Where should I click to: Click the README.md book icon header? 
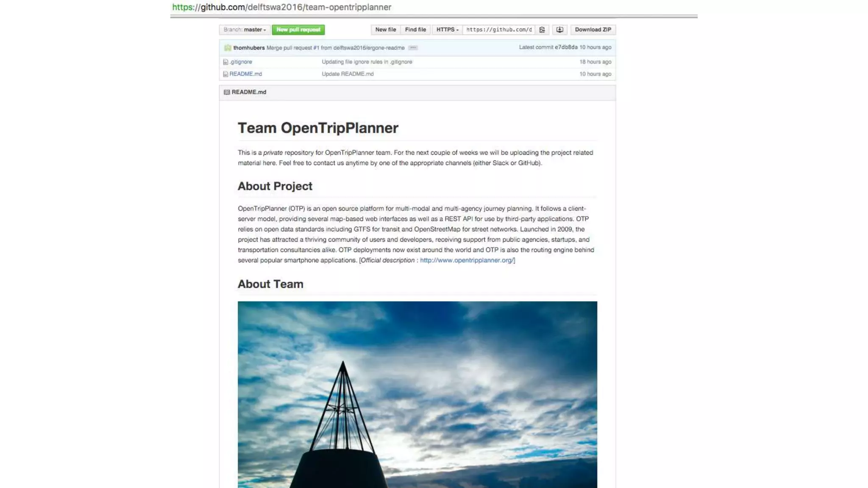pyautogui.click(x=227, y=92)
